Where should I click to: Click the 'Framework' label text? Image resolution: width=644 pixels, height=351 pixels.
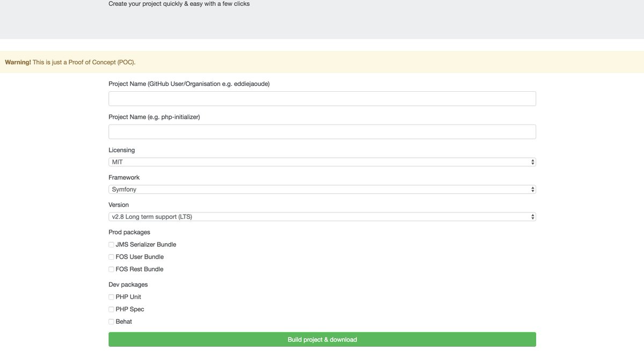(x=124, y=178)
